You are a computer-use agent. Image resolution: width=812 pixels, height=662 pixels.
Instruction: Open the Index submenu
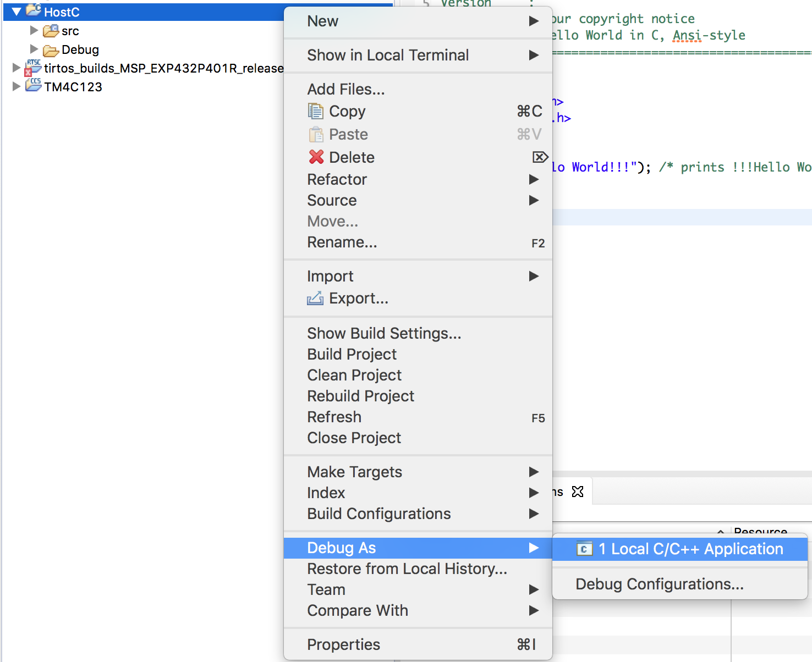(x=418, y=493)
